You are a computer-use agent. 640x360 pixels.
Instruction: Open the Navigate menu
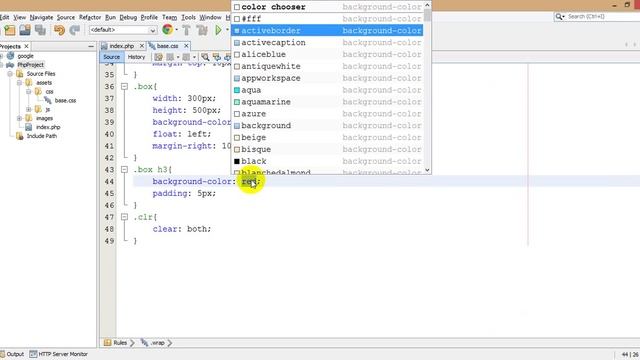pos(41,17)
